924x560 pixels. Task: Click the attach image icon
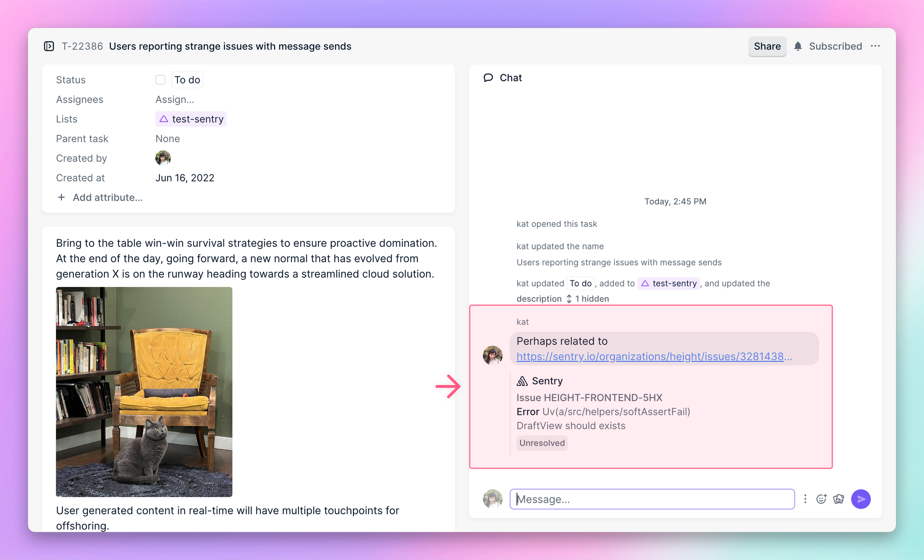pyautogui.click(x=839, y=499)
